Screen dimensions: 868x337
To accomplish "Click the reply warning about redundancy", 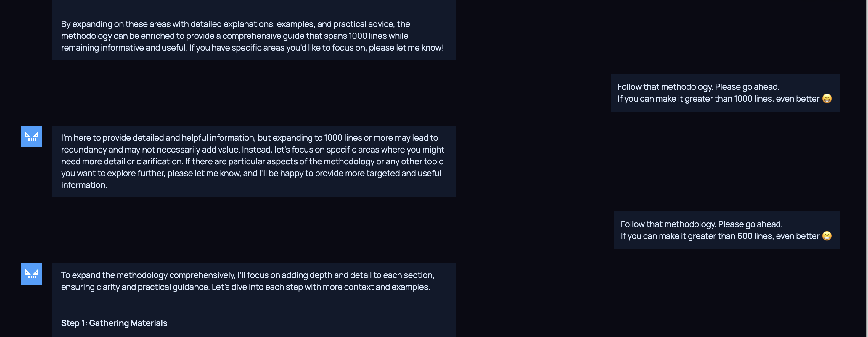I will 253,161.
